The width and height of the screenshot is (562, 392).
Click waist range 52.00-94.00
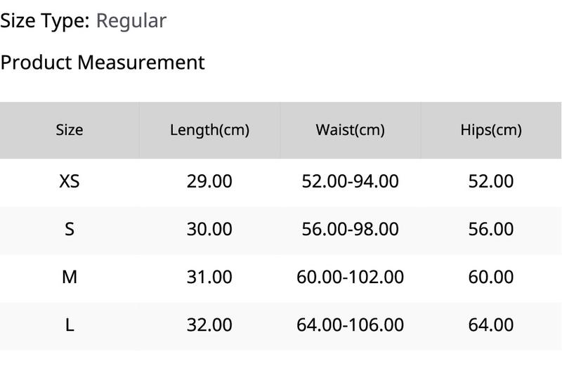[x=350, y=181]
